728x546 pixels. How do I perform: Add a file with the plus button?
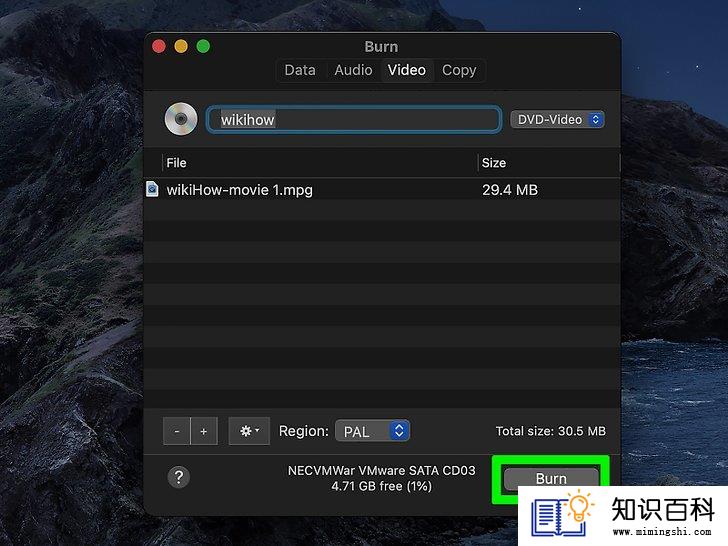coord(204,431)
